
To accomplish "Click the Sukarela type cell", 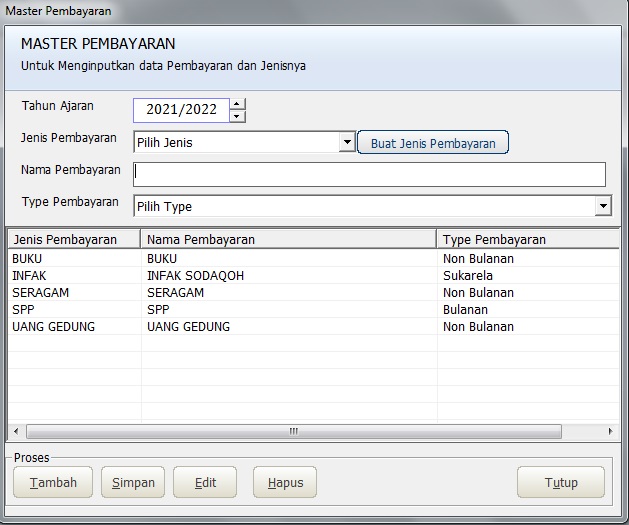I will 468,276.
